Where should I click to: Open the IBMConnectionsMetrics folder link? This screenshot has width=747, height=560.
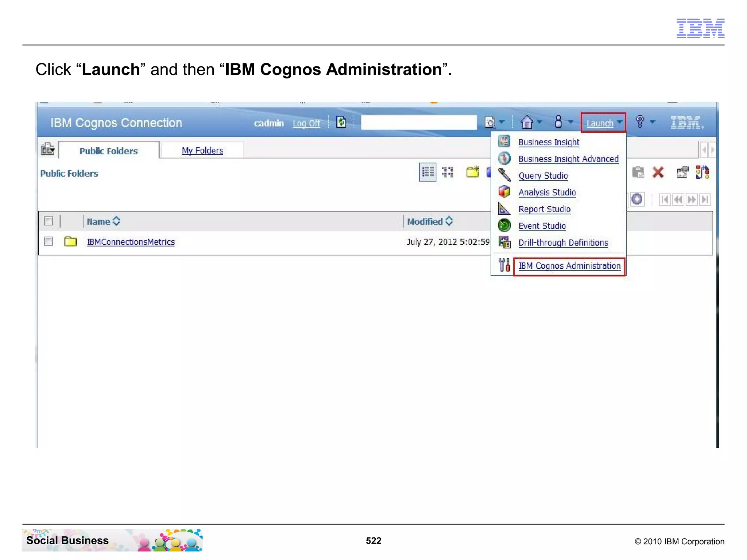[x=131, y=242]
